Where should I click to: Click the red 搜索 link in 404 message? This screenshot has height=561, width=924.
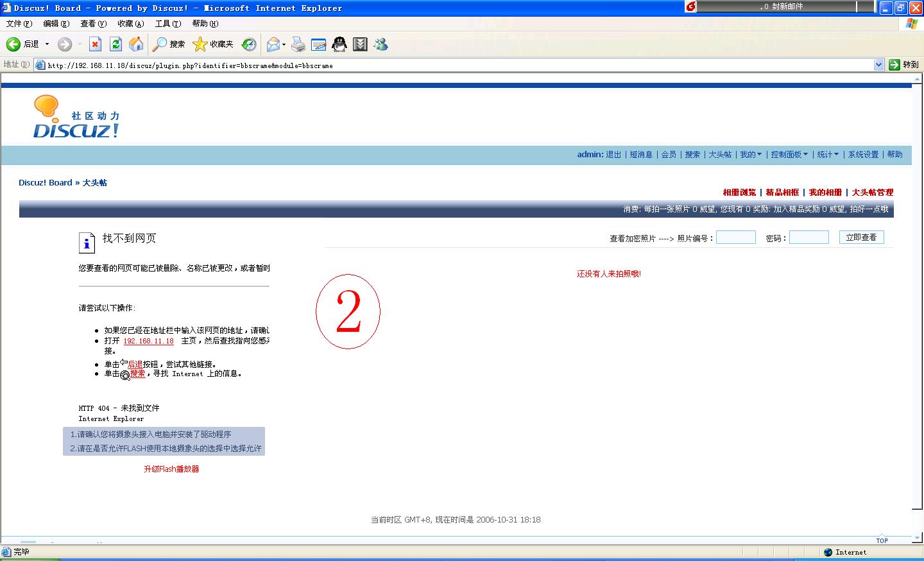137,374
